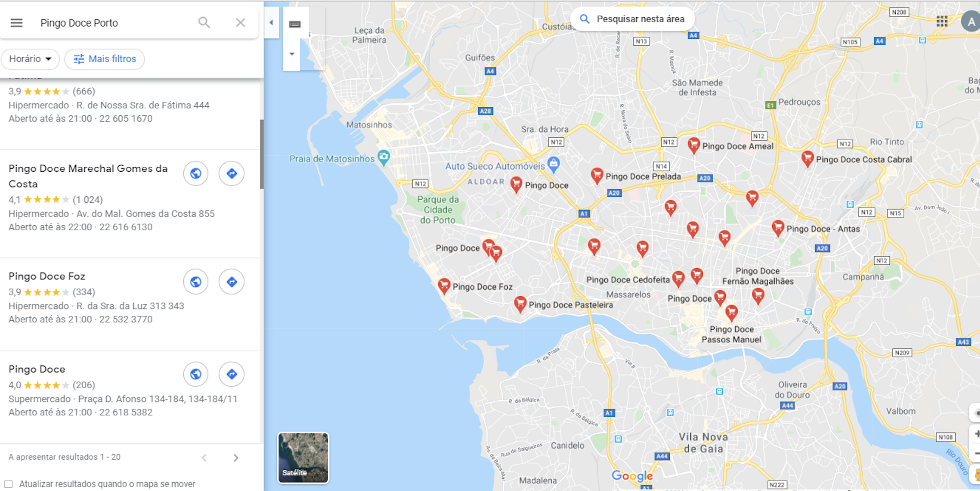
Task: Select Pingo Doce Ameal map pin
Action: point(693,146)
